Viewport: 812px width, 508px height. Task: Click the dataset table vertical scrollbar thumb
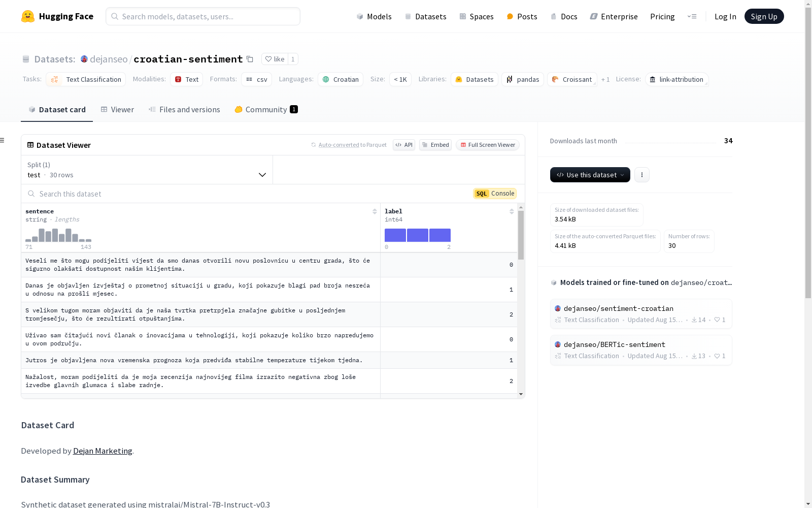[x=521, y=235]
